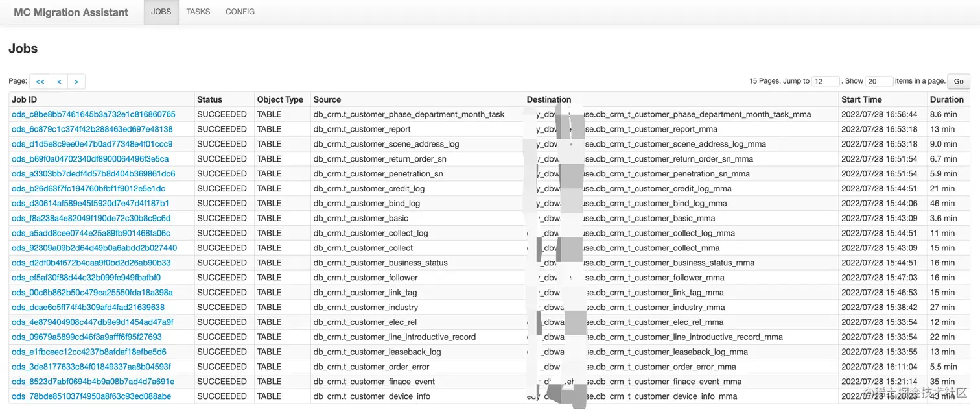Switch to the TASKS tab
This screenshot has height=412, width=980.
tap(198, 12)
